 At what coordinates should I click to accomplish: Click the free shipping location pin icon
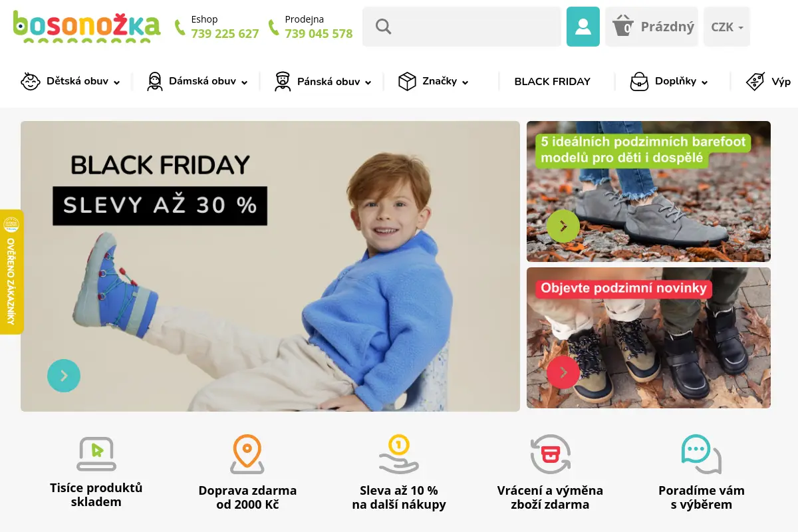[x=247, y=454]
